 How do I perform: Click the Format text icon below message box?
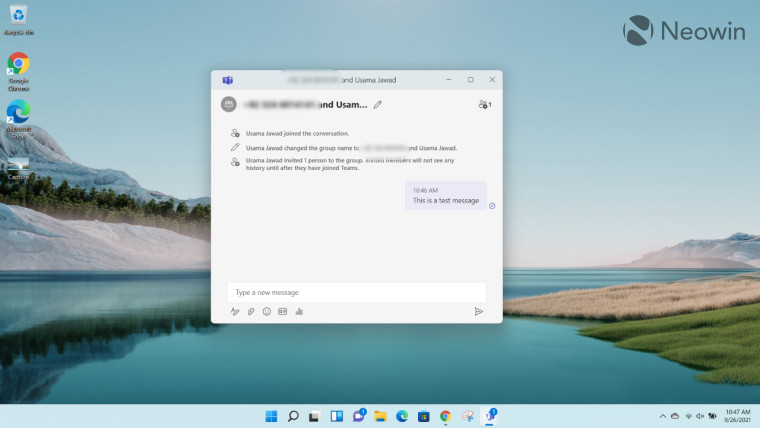point(235,312)
